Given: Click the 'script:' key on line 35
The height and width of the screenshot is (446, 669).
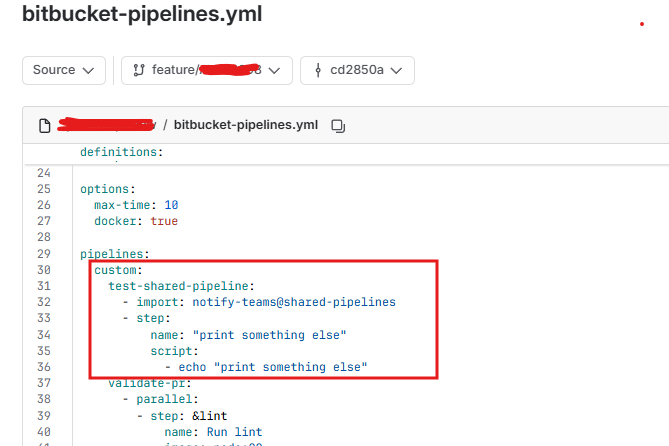Looking at the screenshot, I should pyautogui.click(x=175, y=351).
